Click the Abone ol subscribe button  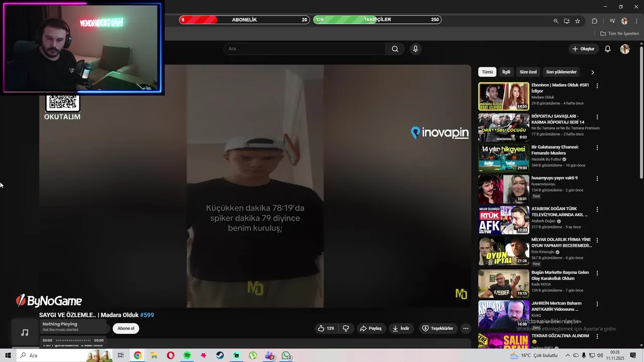pyautogui.click(x=126, y=328)
